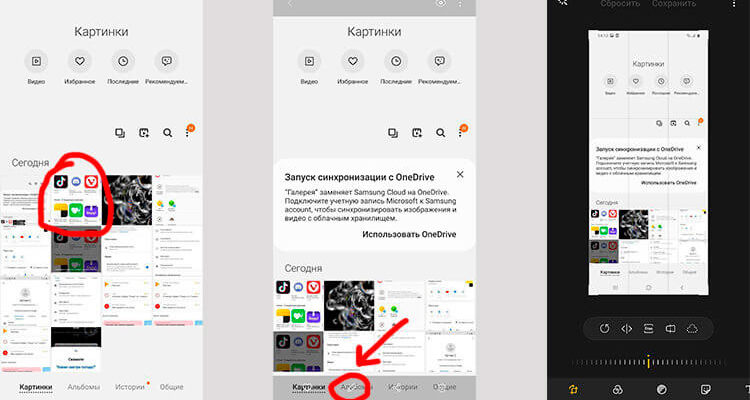Tap create-album plus icon in middle gallery screen

pyautogui.click(x=417, y=133)
